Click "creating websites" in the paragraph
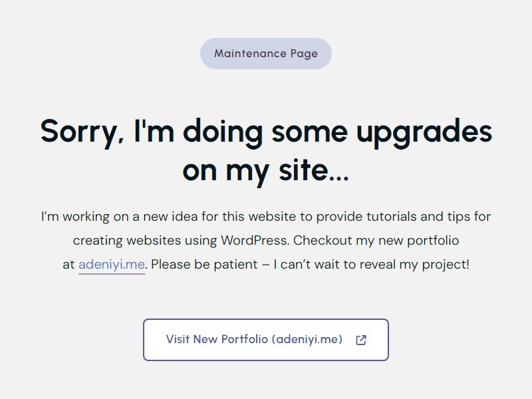This screenshot has width=532, height=399. coord(127,241)
